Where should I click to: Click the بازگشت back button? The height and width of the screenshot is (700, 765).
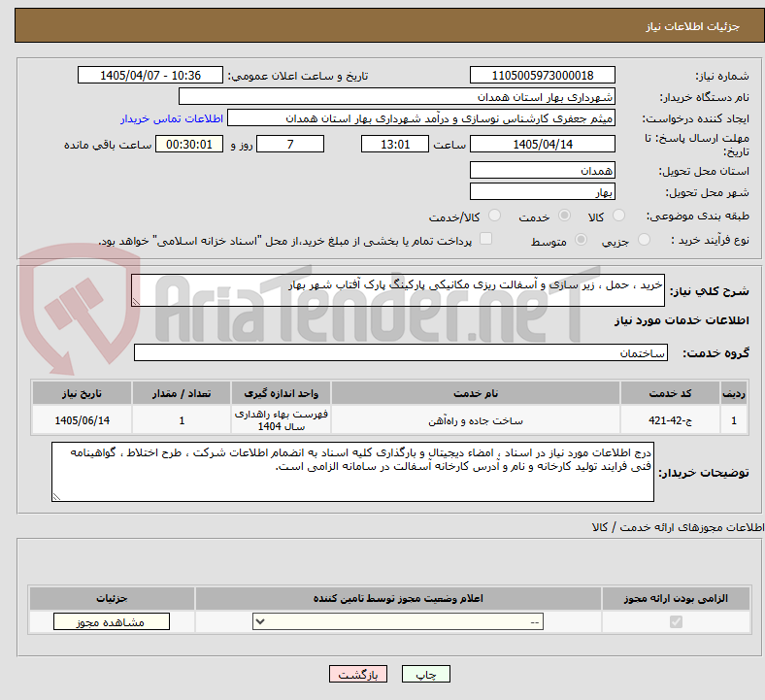[x=357, y=675]
